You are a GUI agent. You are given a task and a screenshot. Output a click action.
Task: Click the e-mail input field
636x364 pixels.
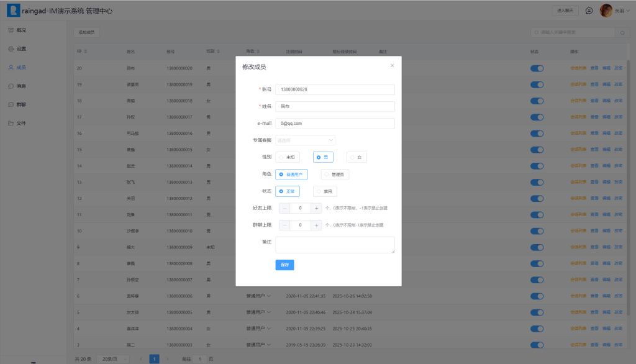(x=335, y=123)
